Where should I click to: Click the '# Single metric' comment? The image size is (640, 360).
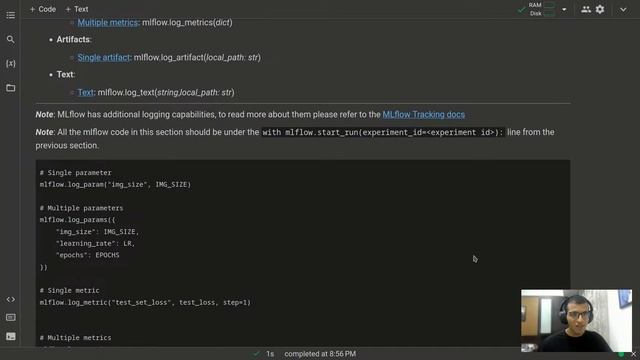tap(69, 291)
